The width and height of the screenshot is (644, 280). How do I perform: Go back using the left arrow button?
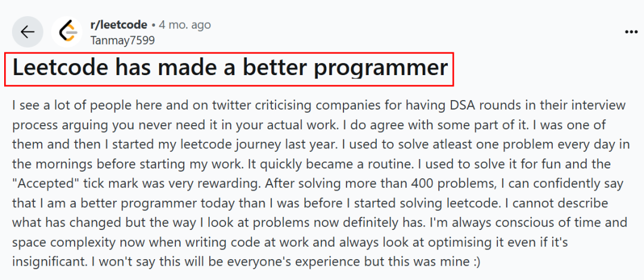point(27,32)
